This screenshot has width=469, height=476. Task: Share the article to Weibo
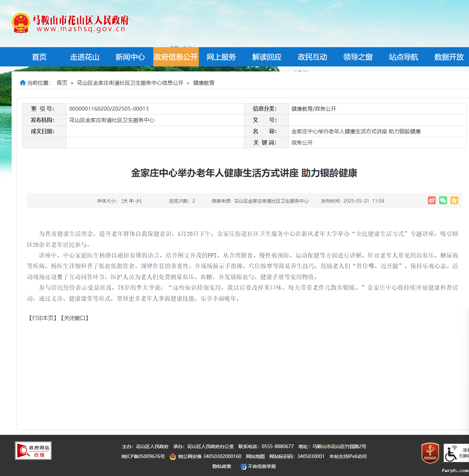(431, 200)
